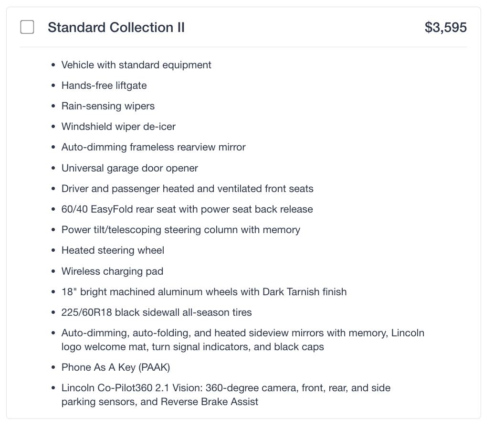Select the Universal garage door opener item
This screenshot has height=429, width=504.
129,168
